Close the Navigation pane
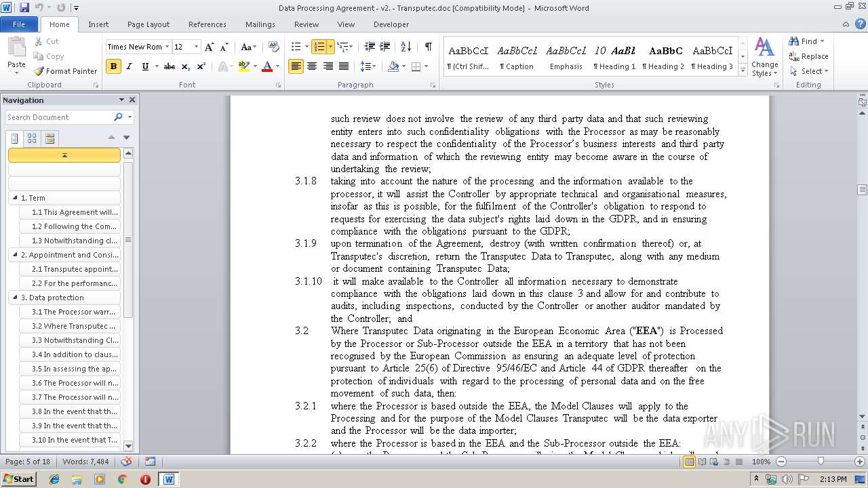Viewport: 868px width, 488px height. coord(132,100)
